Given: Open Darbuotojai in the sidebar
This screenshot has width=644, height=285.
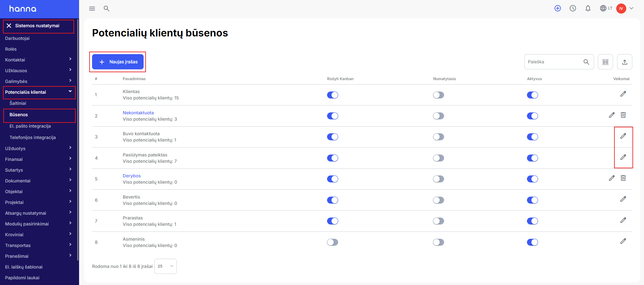Looking at the screenshot, I should tap(17, 38).
